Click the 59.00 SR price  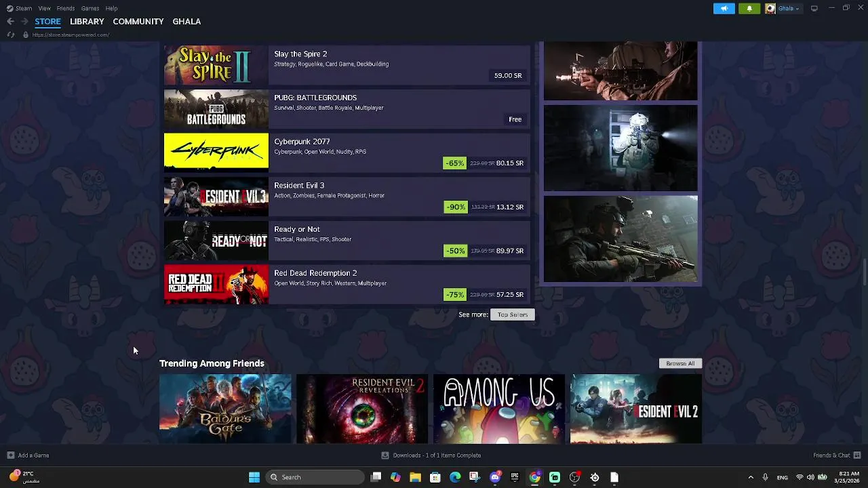pos(508,75)
